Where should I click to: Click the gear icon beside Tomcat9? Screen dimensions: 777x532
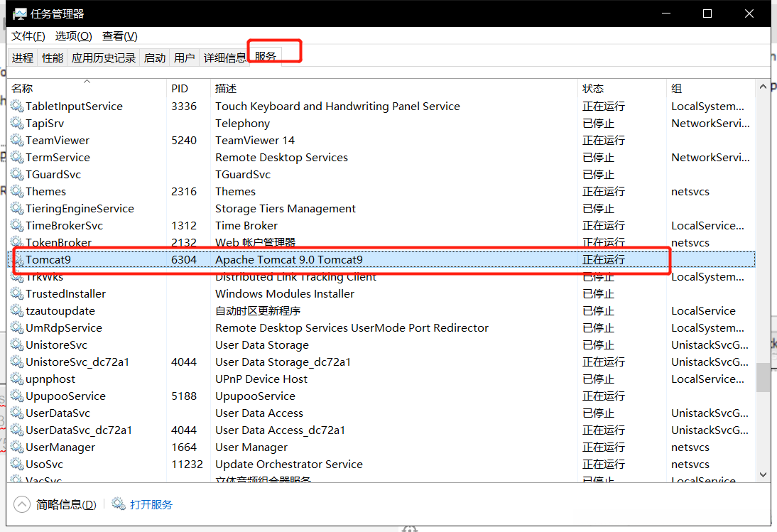coord(19,259)
